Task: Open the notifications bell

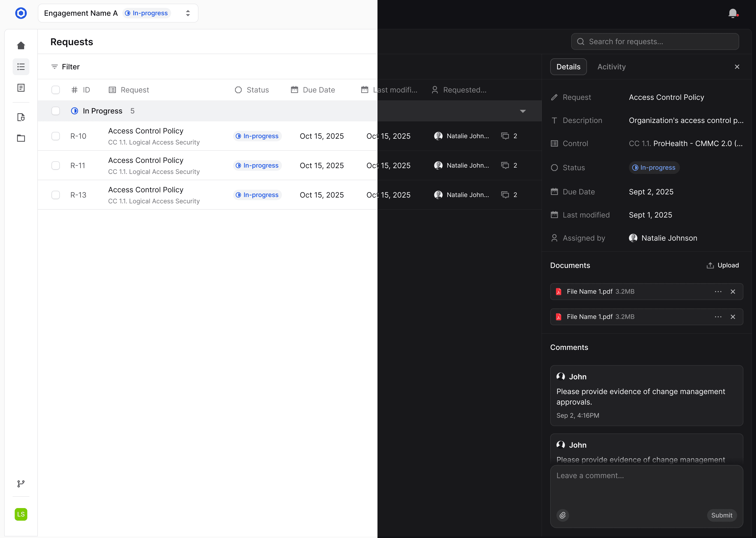Action: point(733,13)
